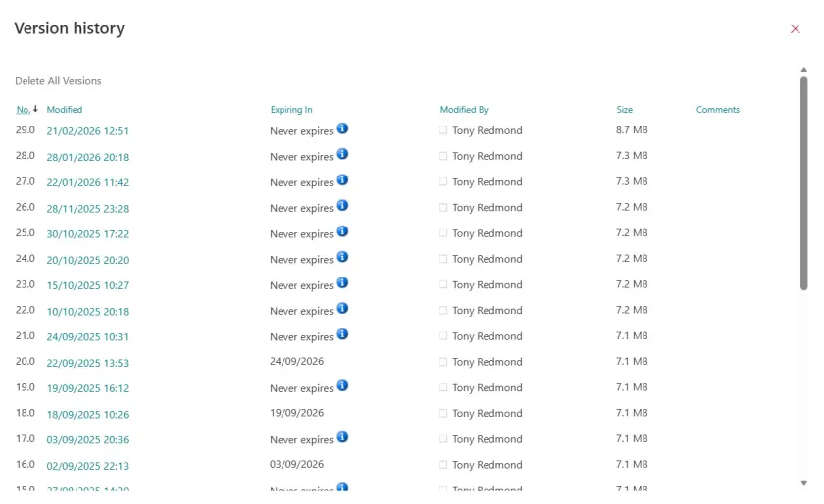Click info icon in version 22.0 row

click(342, 309)
